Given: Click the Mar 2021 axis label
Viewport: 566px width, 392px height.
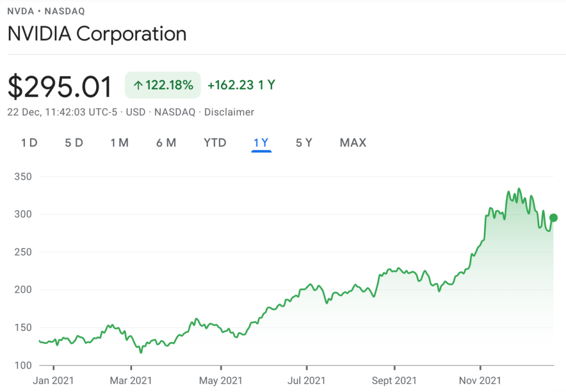Looking at the screenshot, I should (130, 380).
